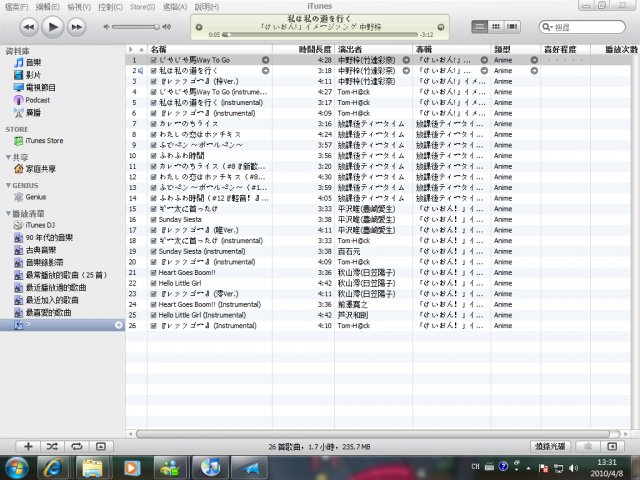Click the sort direction arrow in track number column
Image resolution: width=640 pixels, height=480 pixels.
(142, 49)
